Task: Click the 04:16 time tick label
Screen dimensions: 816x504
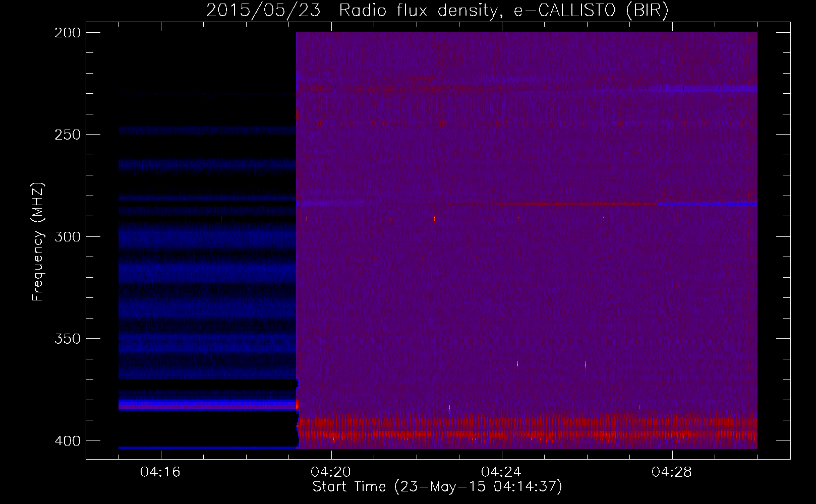Action: 160,472
